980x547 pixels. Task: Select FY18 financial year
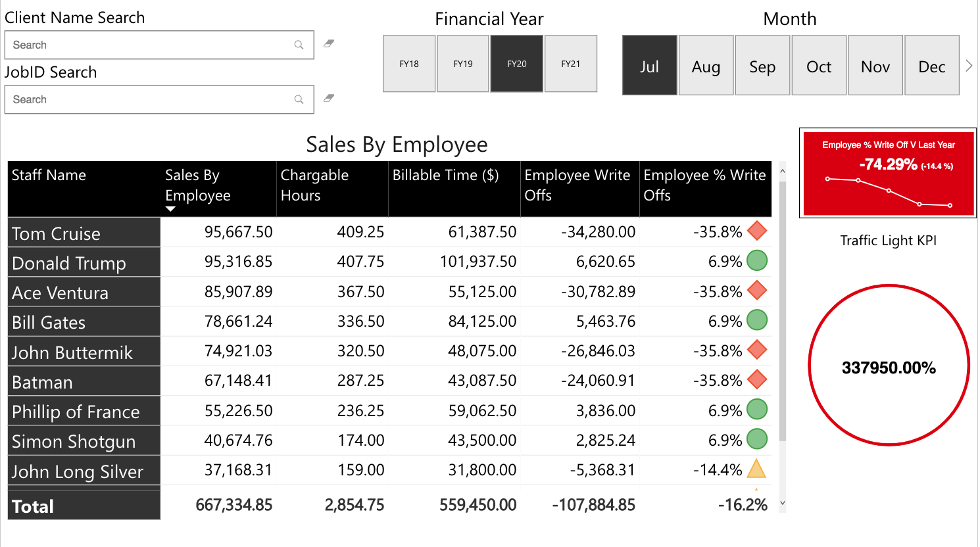pos(409,64)
